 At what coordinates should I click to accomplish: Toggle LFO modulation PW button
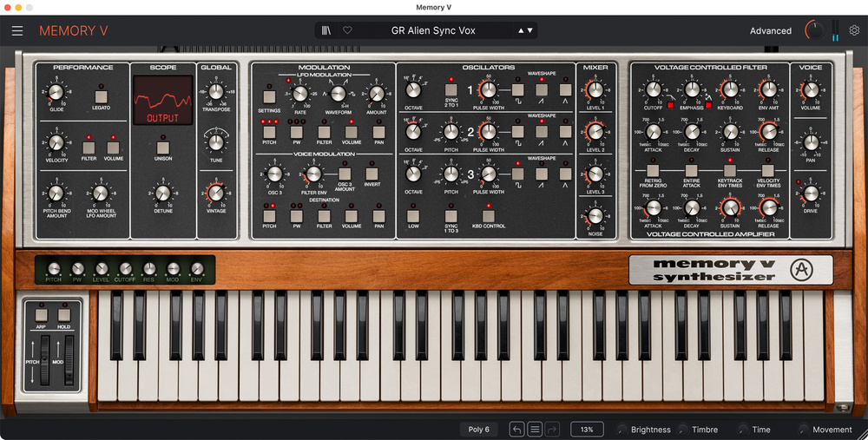point(297,132)
